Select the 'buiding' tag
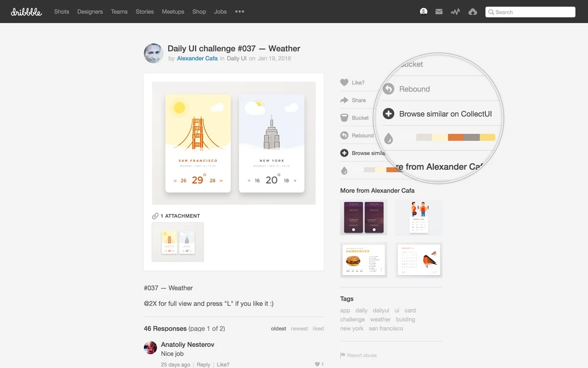This screenshot has width=588, height=368. [x=405, y=319]
